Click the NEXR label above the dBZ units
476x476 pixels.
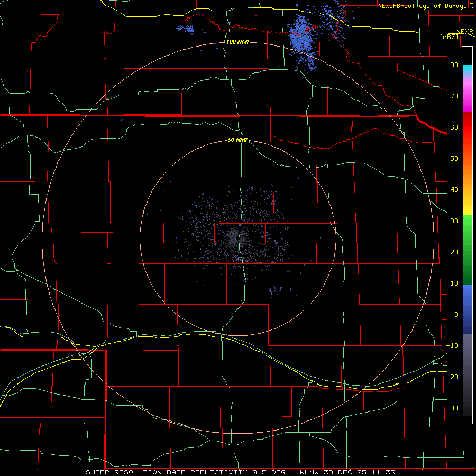[x=465, y=32]
